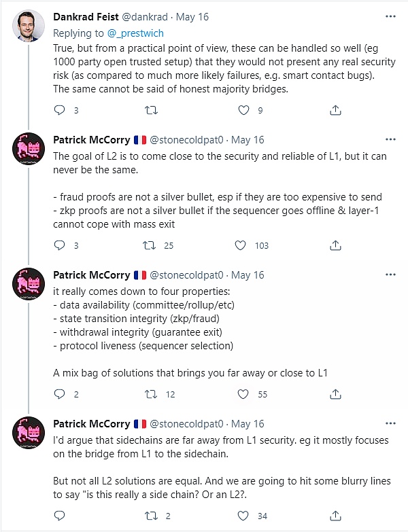This screenshot has height=532, width=408.
Task: Open the @_prestwich profile link
Action: pyautogui.click(x=135, y=33)
